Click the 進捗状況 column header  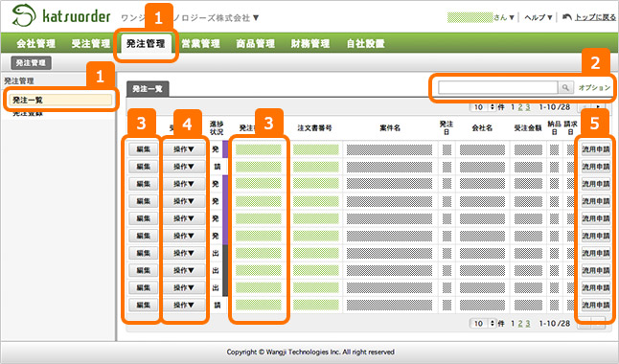tap(217, 128)
